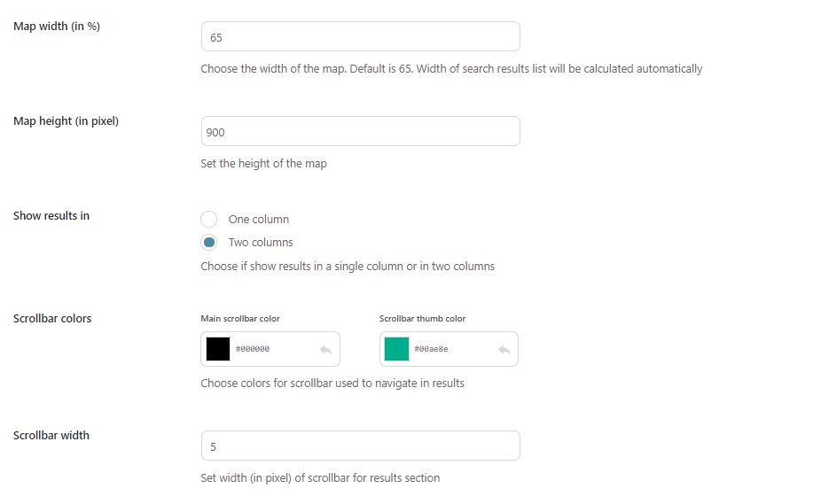Select the One column radio button
The height and width of the screenshot is (504, 813).
(x=209, y=219)
